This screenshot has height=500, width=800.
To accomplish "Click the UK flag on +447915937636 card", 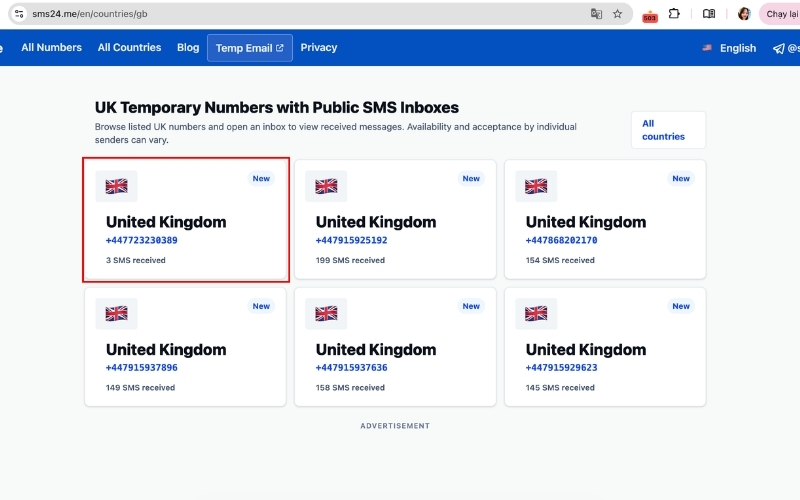I will pyautogui.click(x=326, y=313).
